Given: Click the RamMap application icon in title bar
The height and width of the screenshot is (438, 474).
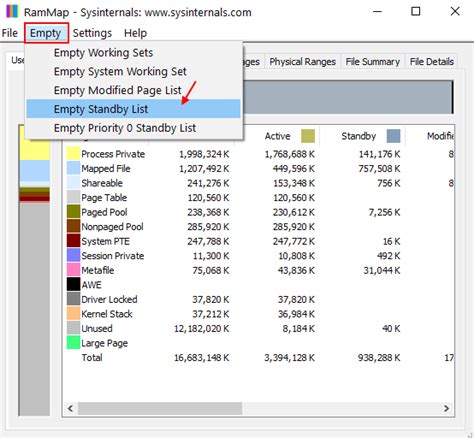Looking at the screenshot, I should click(x=12, y=12).
